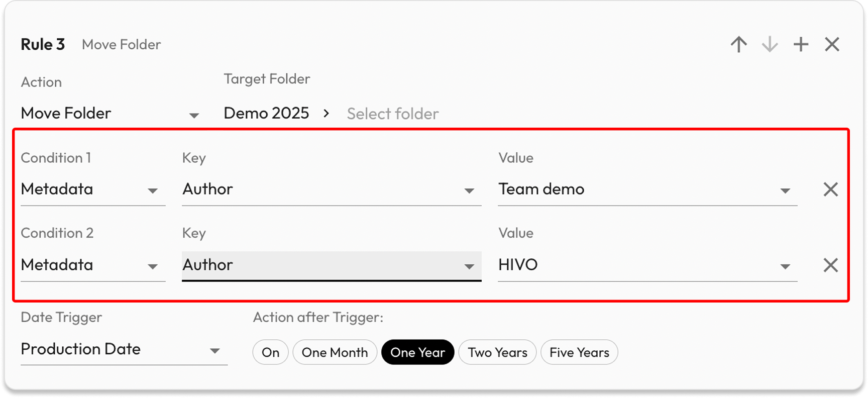Click the Select folder placeholder
868x398 pixels.
click(393, 114)
